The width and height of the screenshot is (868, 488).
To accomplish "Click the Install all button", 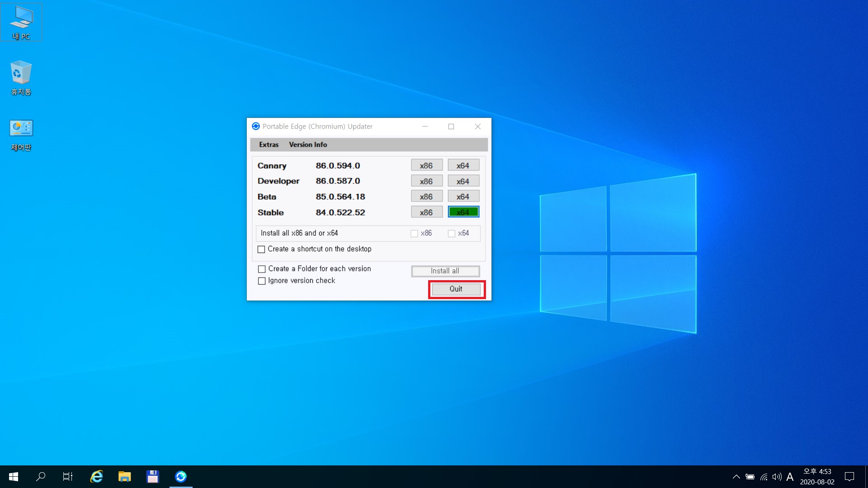I will [x=445, y=271].
